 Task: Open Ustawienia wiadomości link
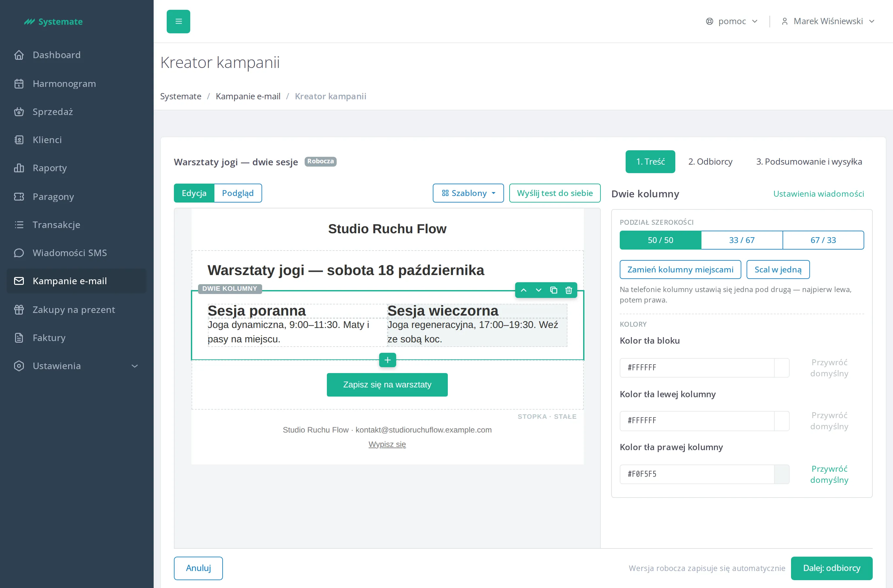(818, 194)
